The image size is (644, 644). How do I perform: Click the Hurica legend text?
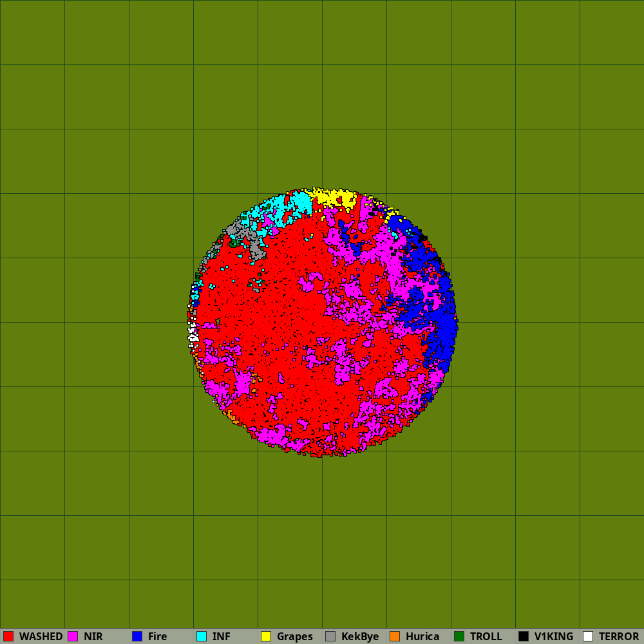click(x=422, y=636)
